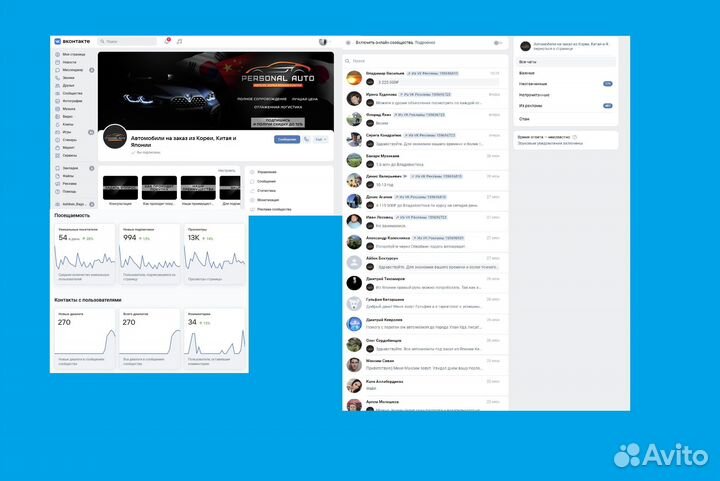This screenshot has height=481, width=720.
Task: Open the music note icon in header
Action: (x=179, y=41)
